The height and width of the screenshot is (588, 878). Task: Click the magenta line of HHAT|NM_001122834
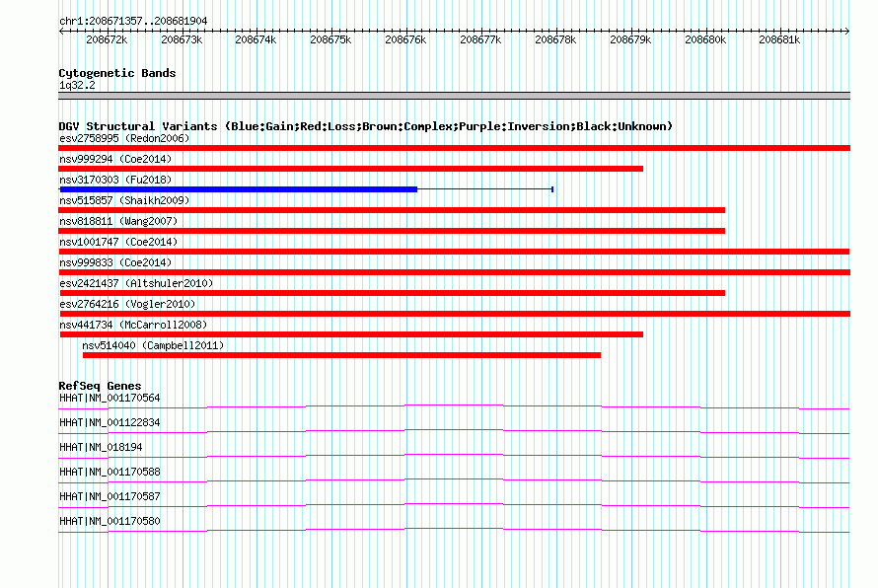(x=454, y=431)
